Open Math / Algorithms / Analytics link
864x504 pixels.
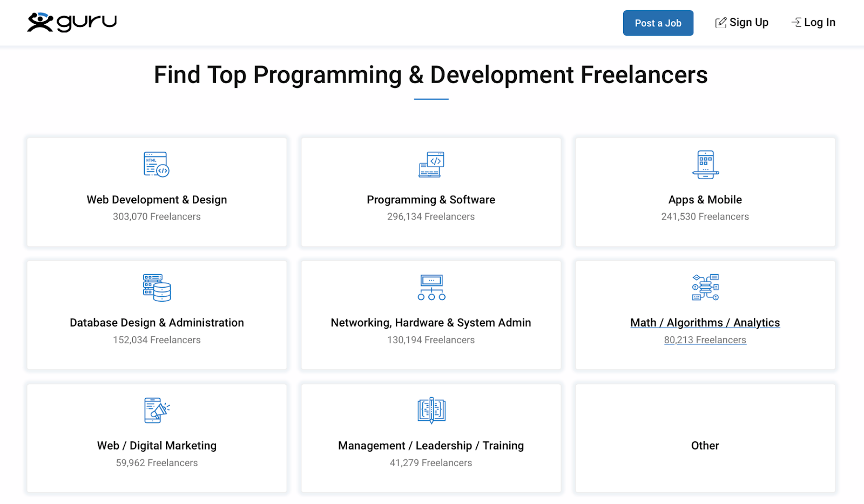pyautogui.click(x=705, y=323)
